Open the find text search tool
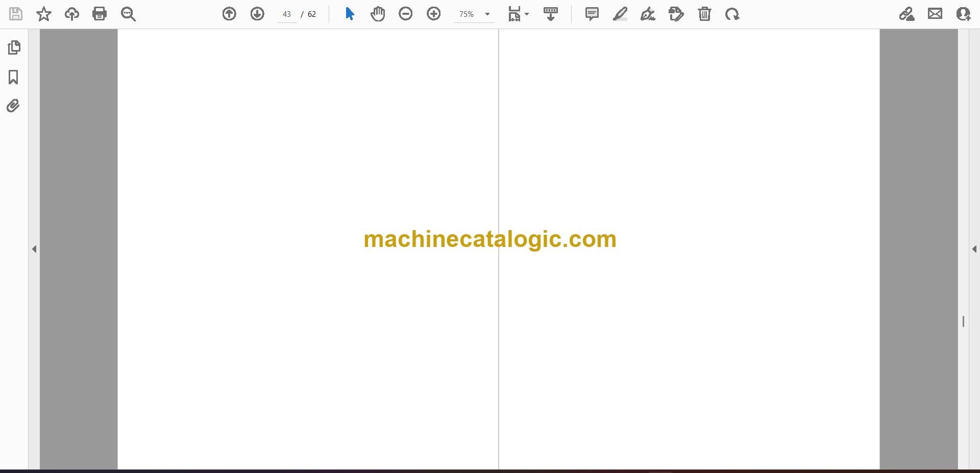The width and height of the screenshot is (980, 473). tap(128, 14)
